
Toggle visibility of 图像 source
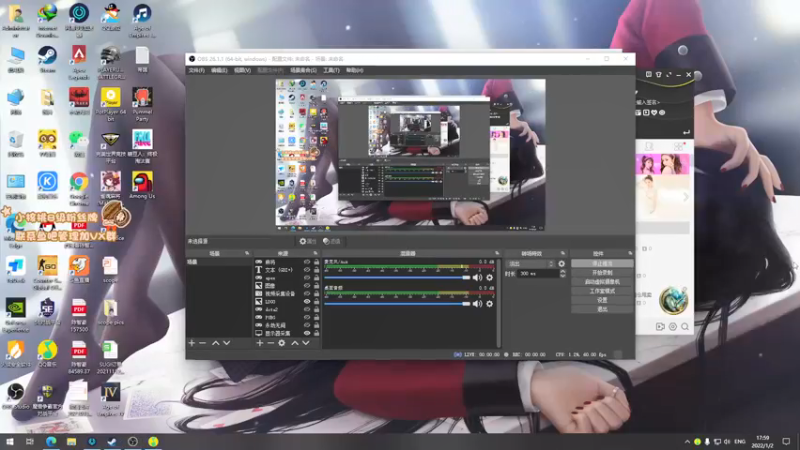click(307, 286)
